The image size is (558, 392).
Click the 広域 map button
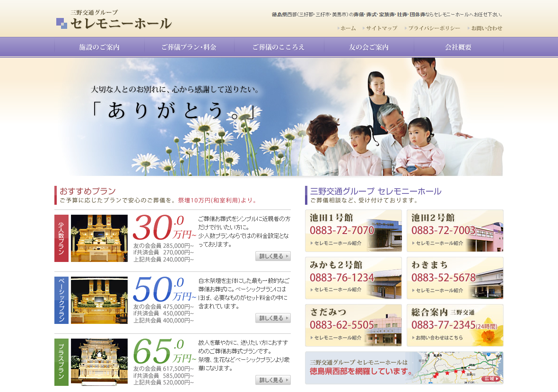pyautogui.click(x=491, y=379)
